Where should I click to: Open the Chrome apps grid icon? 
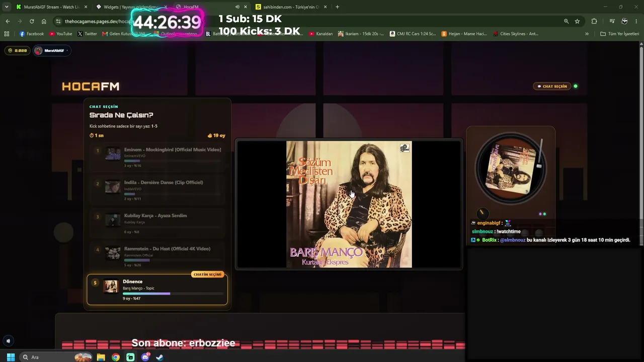coord(7,34)
